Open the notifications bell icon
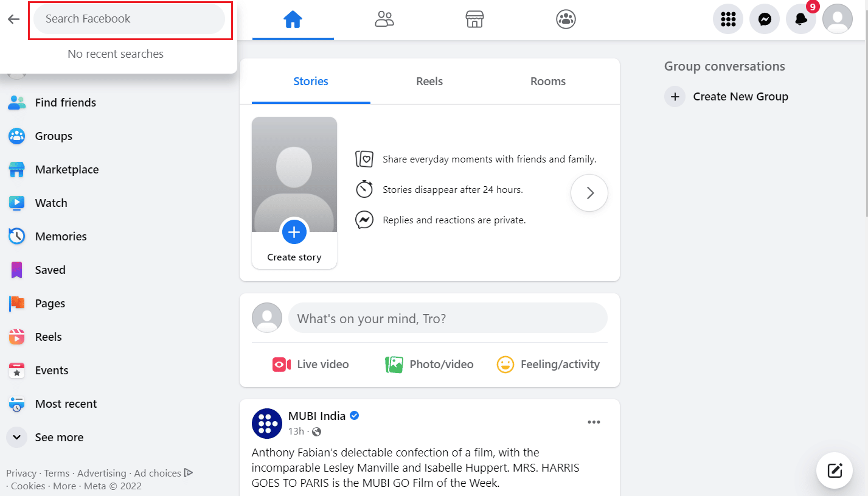868x496 pixels. tap(801, 19)
